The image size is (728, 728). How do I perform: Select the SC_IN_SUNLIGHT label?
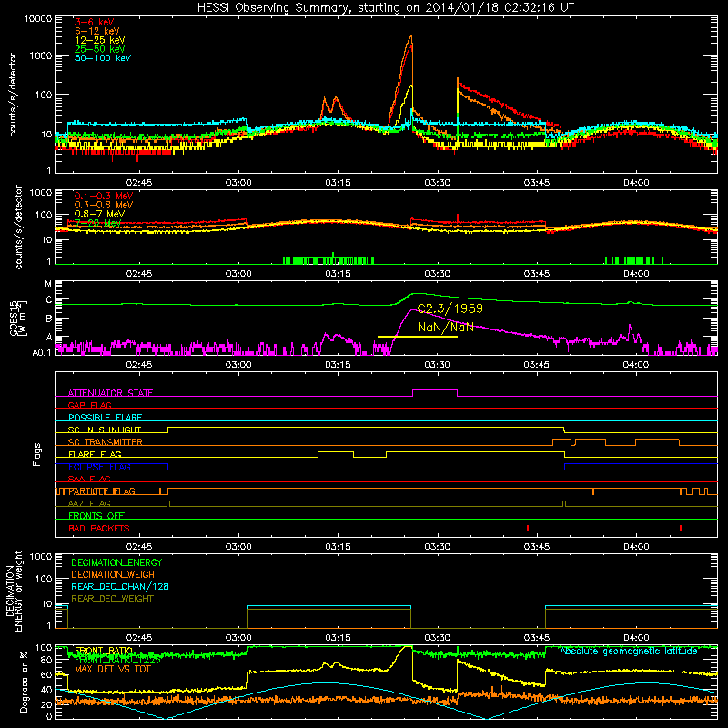[x=105, y=430]
